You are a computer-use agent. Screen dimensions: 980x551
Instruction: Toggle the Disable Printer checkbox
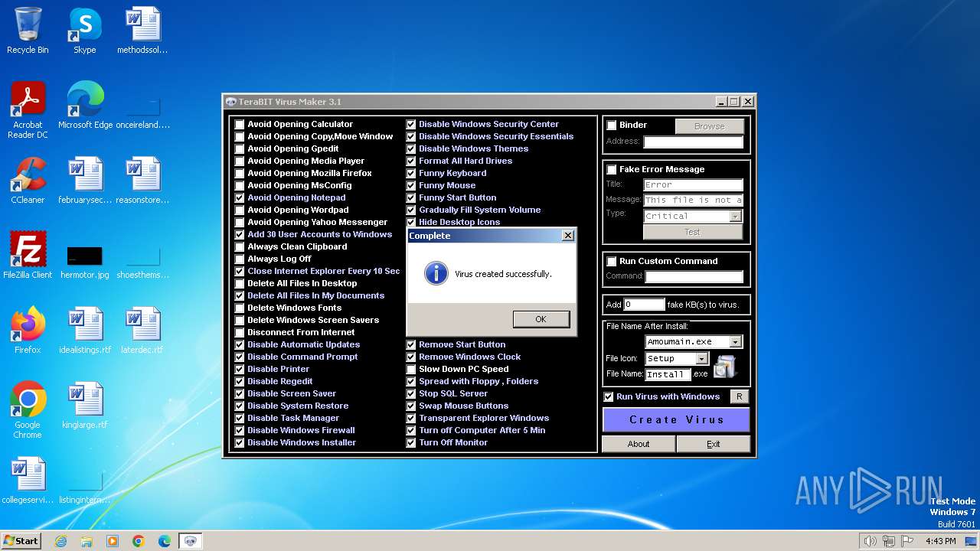240,369
